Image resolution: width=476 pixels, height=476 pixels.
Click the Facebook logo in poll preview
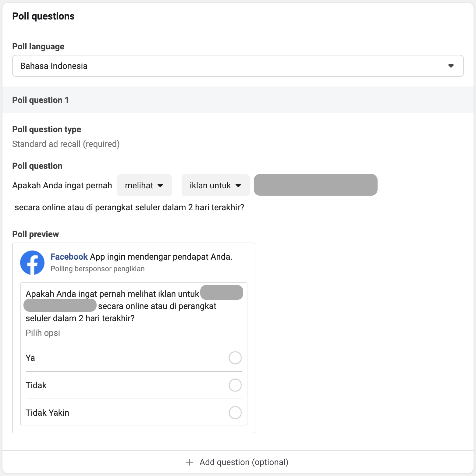pyautogui.click(x=32, y=263)
